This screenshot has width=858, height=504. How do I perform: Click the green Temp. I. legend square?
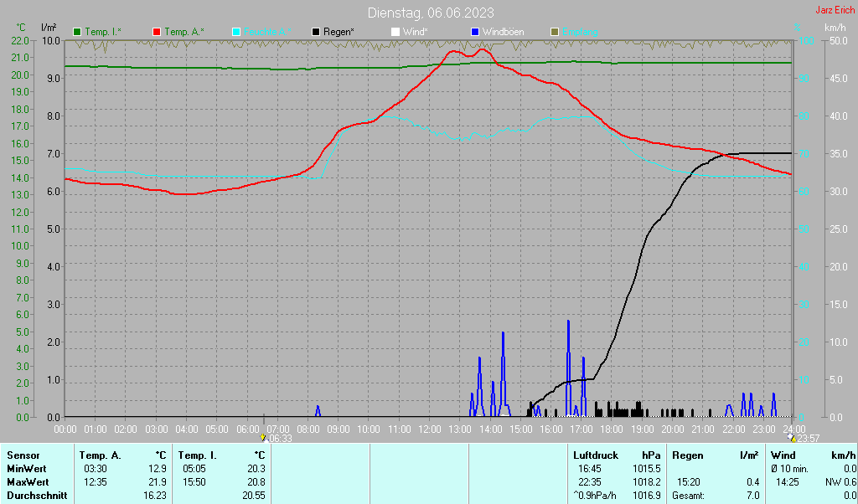[x=78, y=32]
